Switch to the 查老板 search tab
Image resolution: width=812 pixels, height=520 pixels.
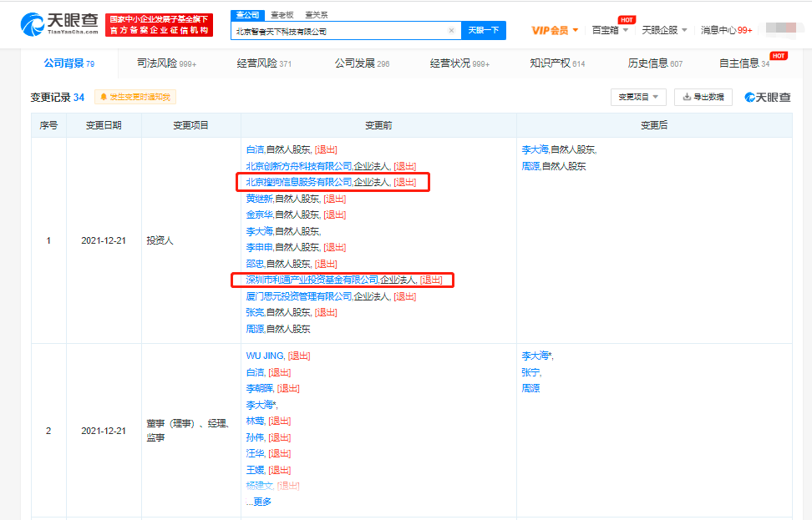point(282,15)
